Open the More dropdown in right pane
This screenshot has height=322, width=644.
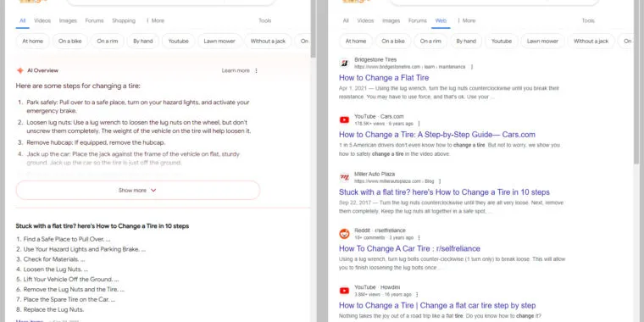coord(466,20)
